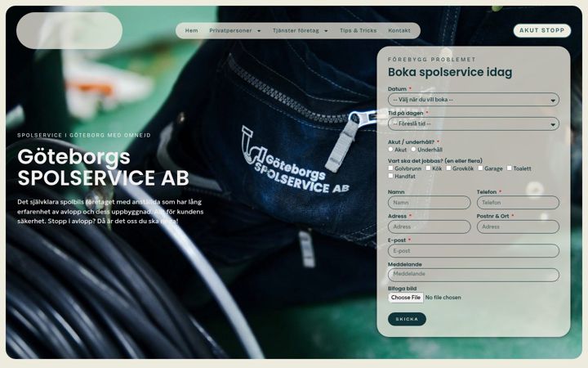588x368 pixels.
Task: Open the Kontakt page
Action: (399, 30)
